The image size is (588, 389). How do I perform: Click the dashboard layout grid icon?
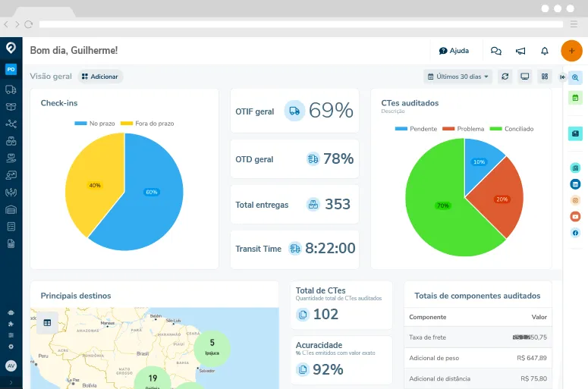[x=545, y=77]
